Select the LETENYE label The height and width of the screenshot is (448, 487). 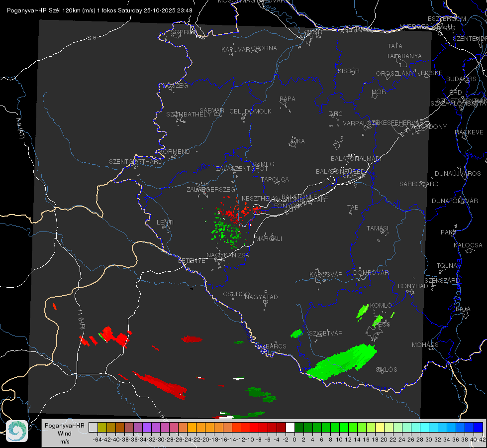coord(192,260)
